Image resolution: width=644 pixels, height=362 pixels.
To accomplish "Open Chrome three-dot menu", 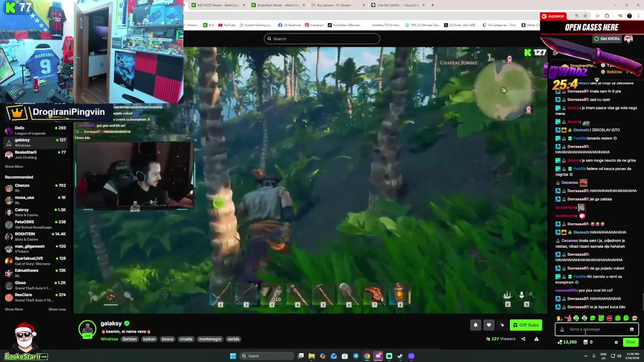I will pyautogui.click(x=638, y=16).
